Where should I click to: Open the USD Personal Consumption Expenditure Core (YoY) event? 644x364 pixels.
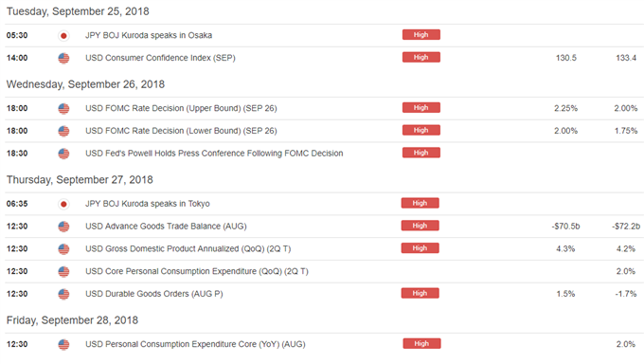(x=195, y=344)
